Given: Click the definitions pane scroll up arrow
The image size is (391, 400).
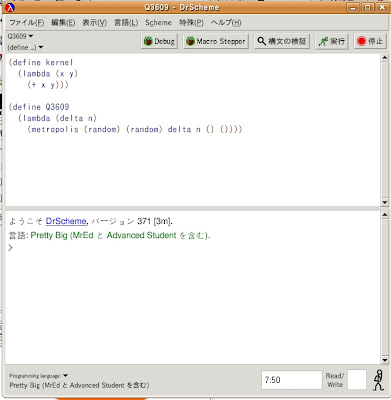Looking at the screenshot, I should point(384,58).
